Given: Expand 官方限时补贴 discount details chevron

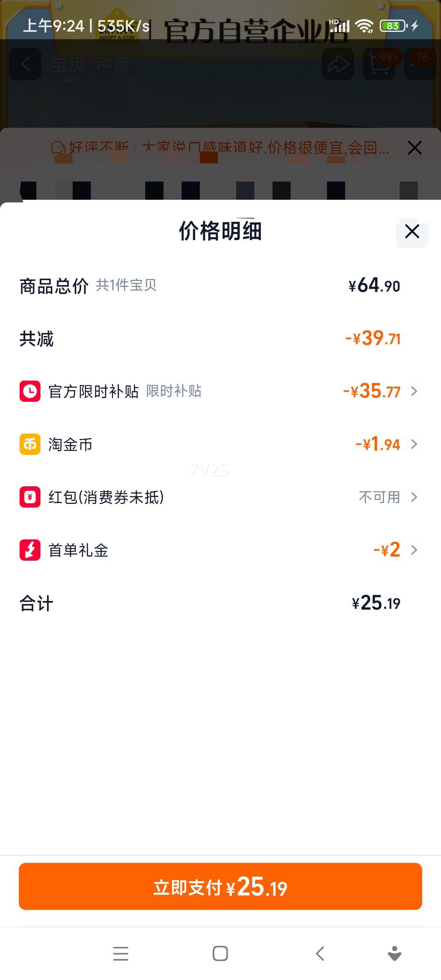Looking at the screenshot, I should (414, 391).
